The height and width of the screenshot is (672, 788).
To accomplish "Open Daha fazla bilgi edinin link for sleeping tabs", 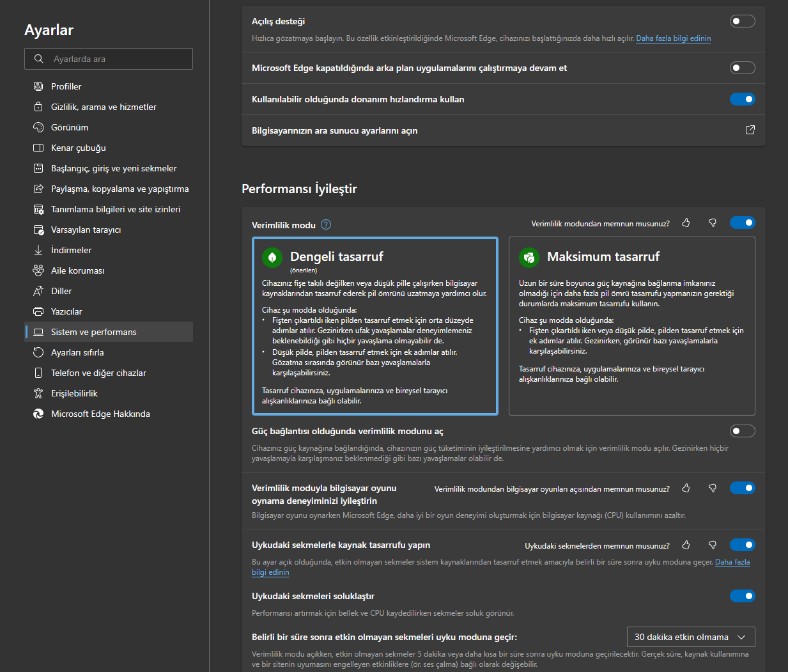I will (732, 562).
